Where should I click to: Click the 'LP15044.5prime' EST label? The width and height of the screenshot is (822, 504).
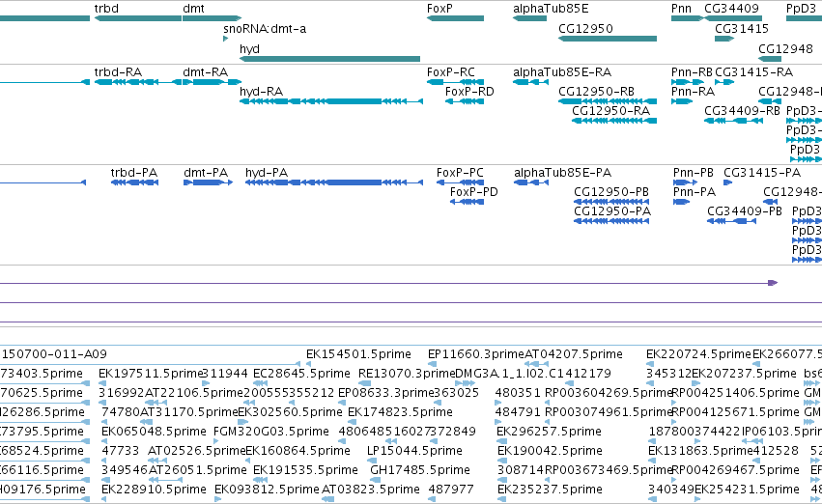pos(414,451)
